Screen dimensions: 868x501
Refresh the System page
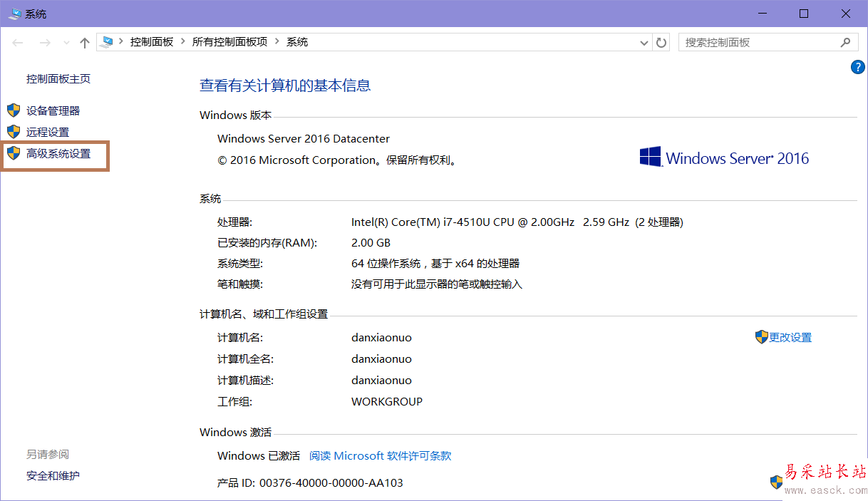coord(661,43)
